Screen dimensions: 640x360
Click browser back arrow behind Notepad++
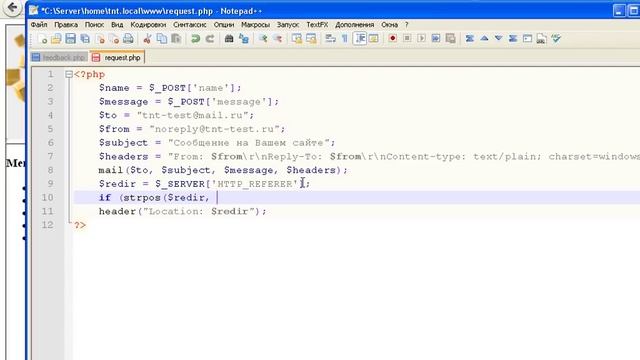(x=12, y=7)
